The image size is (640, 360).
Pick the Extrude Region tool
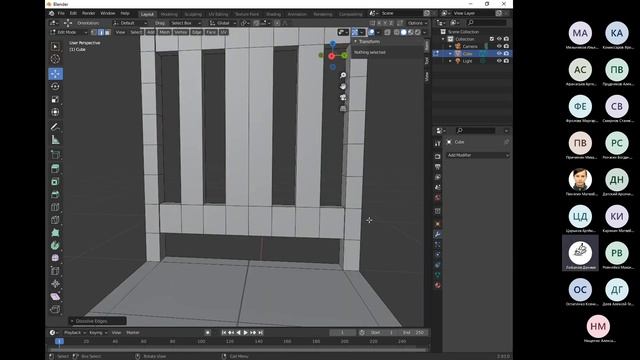coord(56,169)
